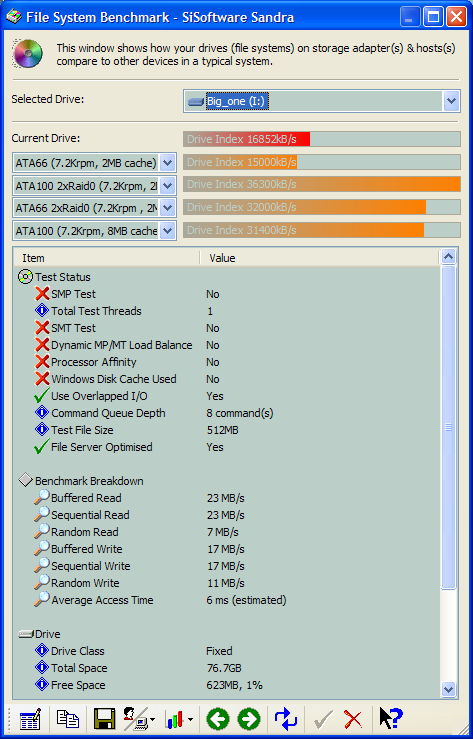The width and height of the screenshot is (473, 739).
Task: Click the scrollbar down arrow
Action: tap(449, 690)
